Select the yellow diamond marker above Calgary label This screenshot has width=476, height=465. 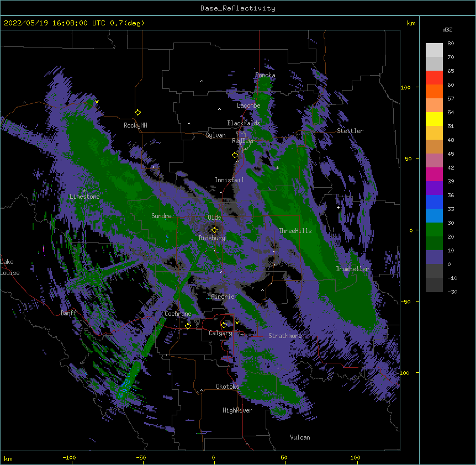[x=224, y=325]
